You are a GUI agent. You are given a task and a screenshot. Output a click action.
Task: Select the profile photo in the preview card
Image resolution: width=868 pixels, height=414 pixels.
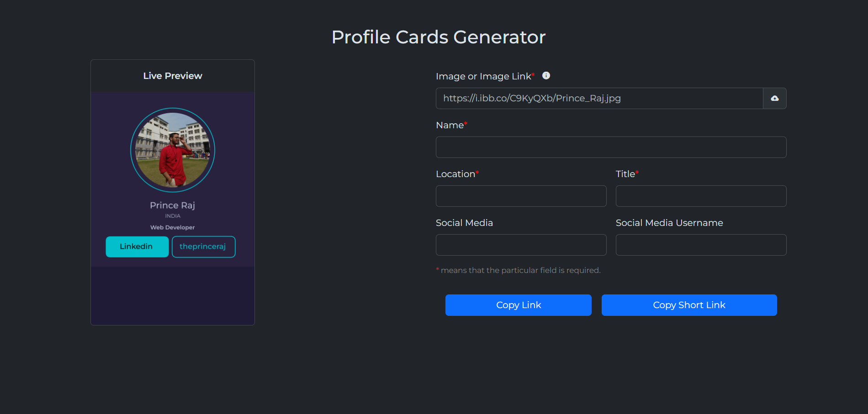point(172,150)
